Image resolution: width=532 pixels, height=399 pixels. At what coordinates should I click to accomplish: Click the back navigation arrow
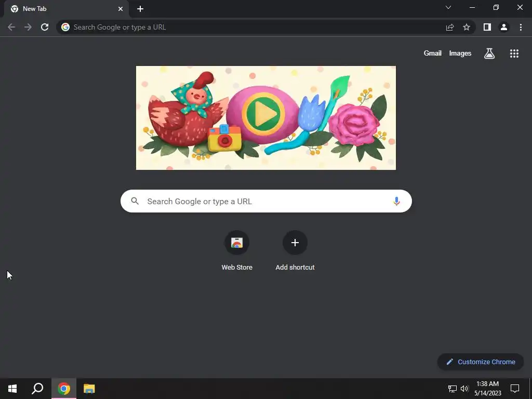point(11,27)
